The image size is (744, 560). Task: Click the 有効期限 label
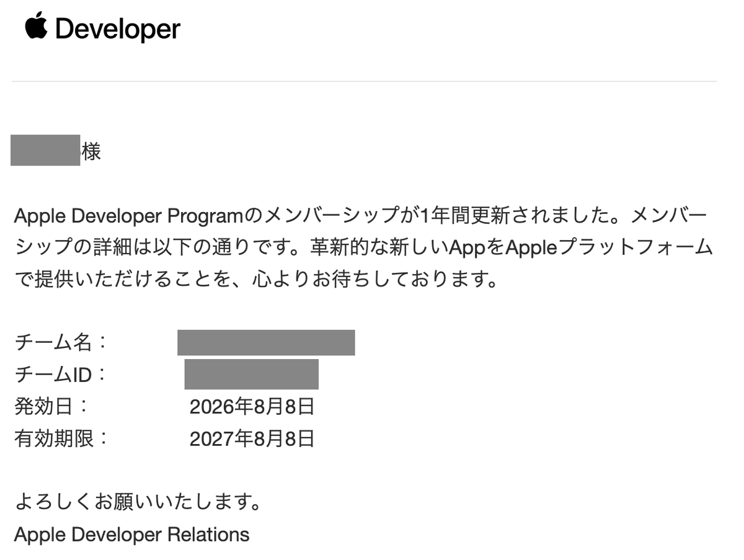tap(60, 439)
